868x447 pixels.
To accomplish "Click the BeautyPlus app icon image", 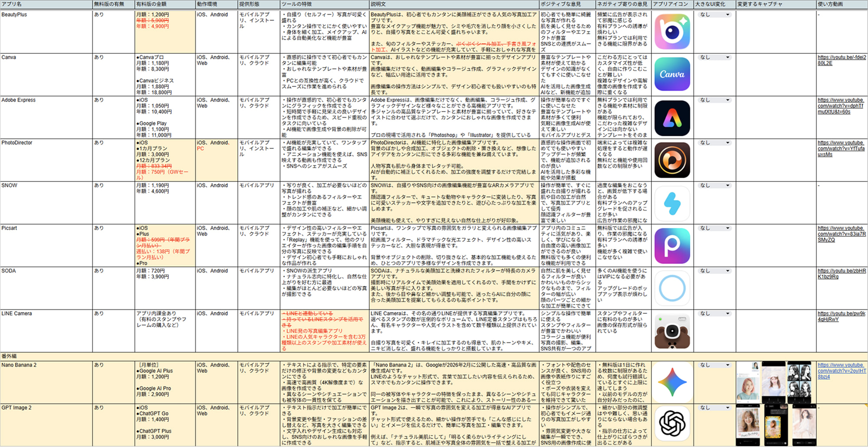I will tap(672, 32).
